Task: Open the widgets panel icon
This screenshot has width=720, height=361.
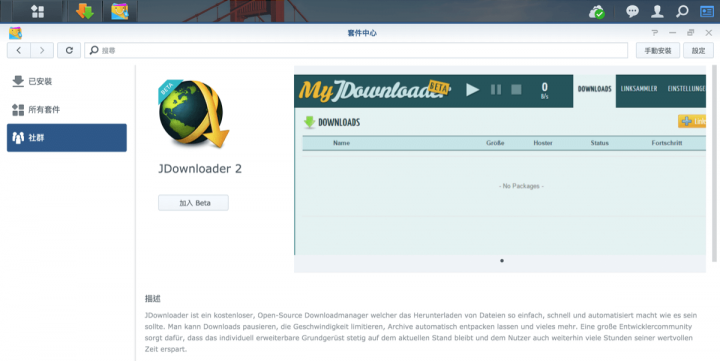Action: click(x=707, y=11)
